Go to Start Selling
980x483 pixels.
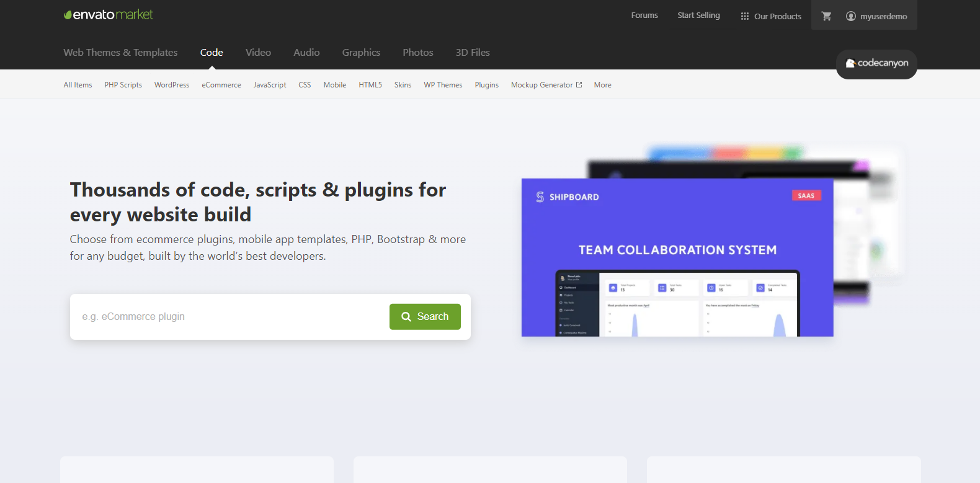coord(698,16)
